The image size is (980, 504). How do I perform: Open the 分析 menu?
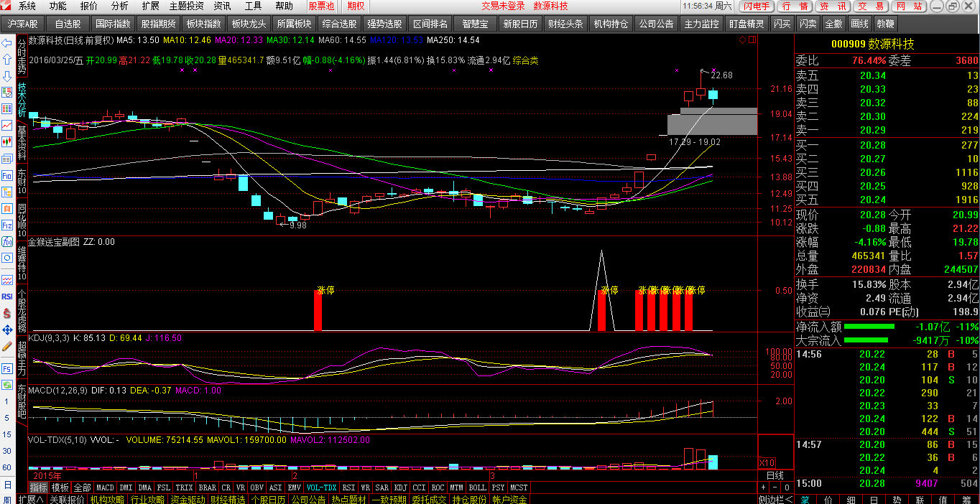point(120,6)
